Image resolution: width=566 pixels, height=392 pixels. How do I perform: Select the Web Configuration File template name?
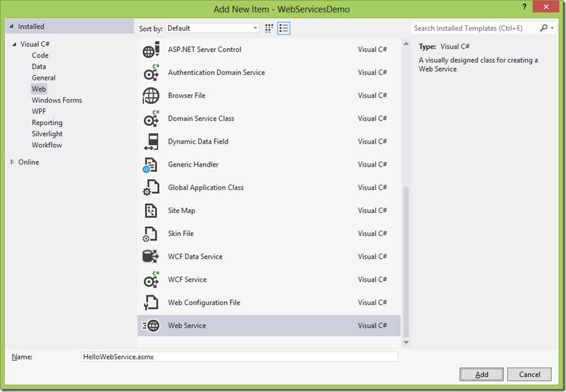point(204,302)
